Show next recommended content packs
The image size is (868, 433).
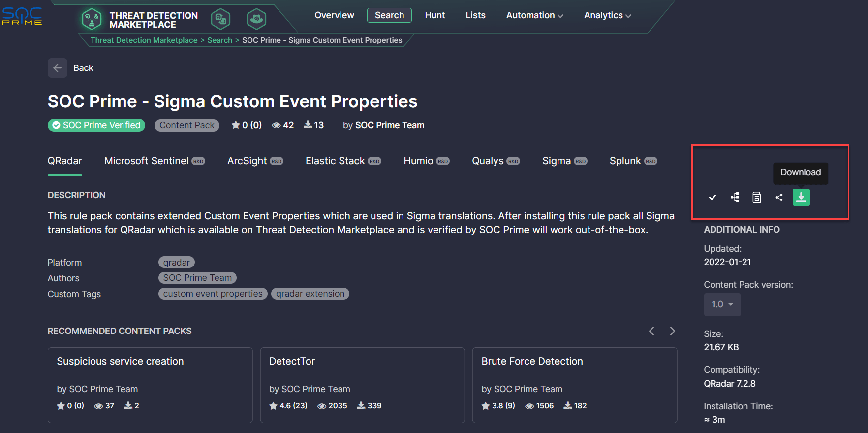[x=672, y=331]
